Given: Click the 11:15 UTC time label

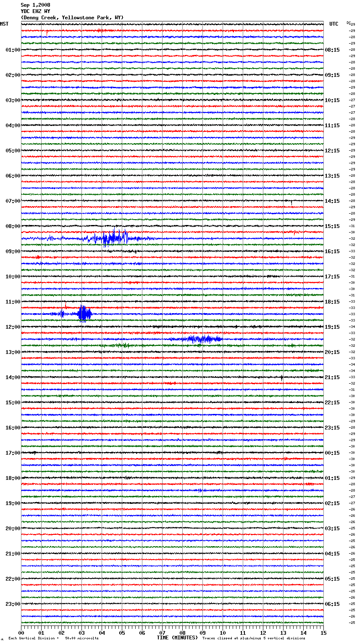Looking at the screenshot, I should pyautogui.click(x=332, y=126).
